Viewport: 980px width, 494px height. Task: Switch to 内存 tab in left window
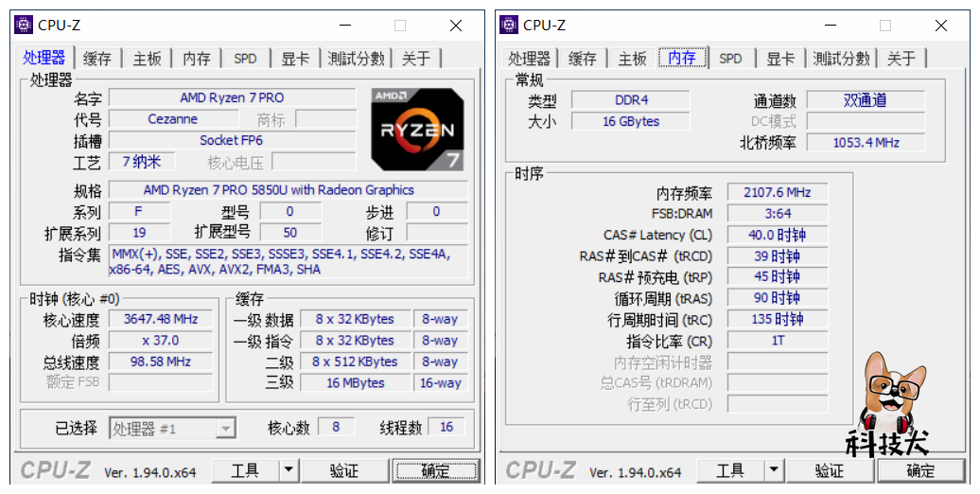tap(197, 59)
